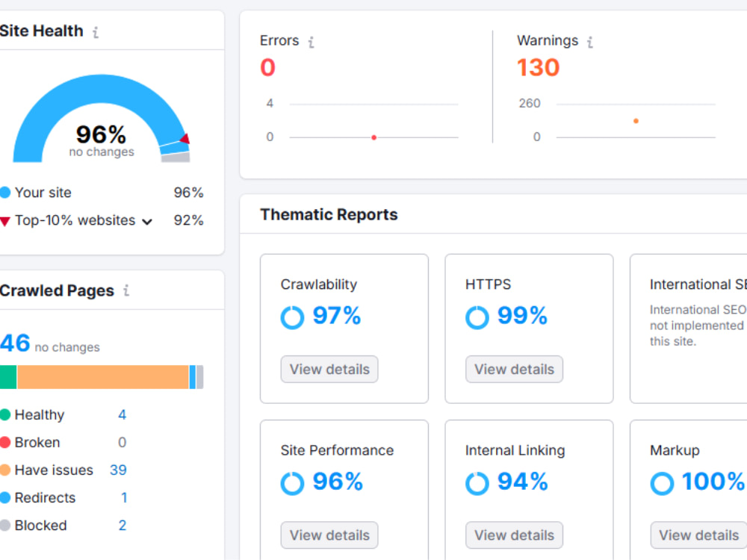Click the Have issues count 39
Screen dimensions: 747x560
[118, 470]
